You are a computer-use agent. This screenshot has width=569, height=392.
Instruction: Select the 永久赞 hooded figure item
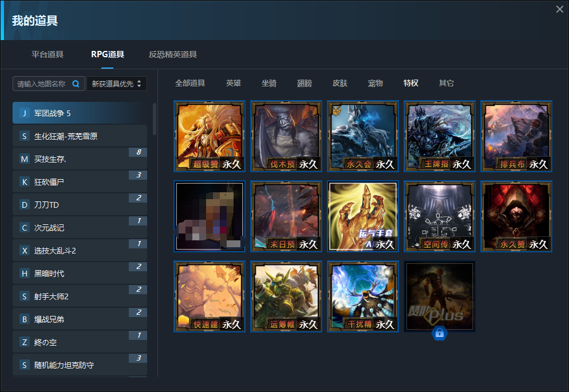[516, 216]
